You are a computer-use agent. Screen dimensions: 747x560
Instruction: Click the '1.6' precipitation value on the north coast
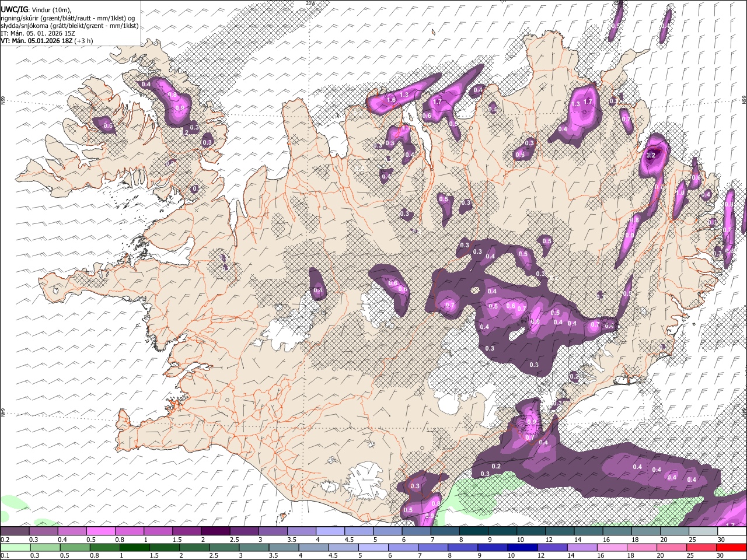click(x=391, y=100)
